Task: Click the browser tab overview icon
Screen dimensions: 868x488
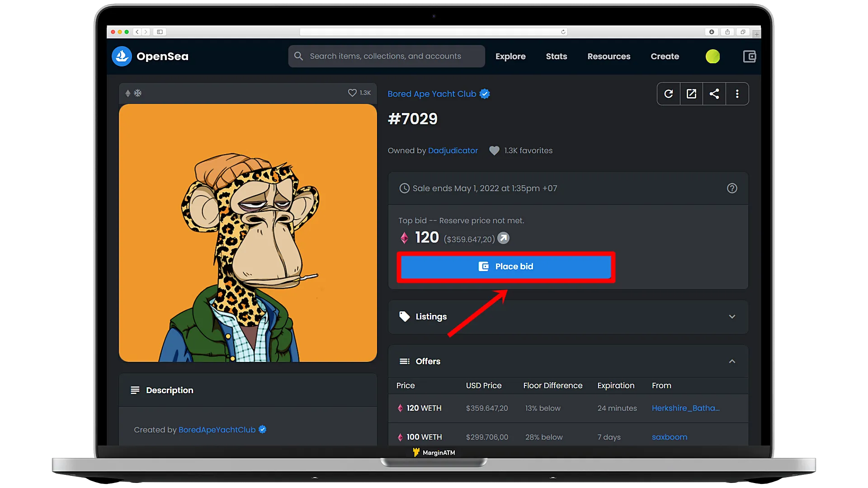Action: coord(743,32)
